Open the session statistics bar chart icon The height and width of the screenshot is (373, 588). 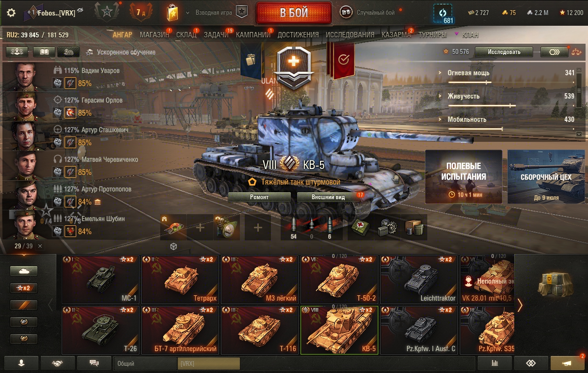495,363
